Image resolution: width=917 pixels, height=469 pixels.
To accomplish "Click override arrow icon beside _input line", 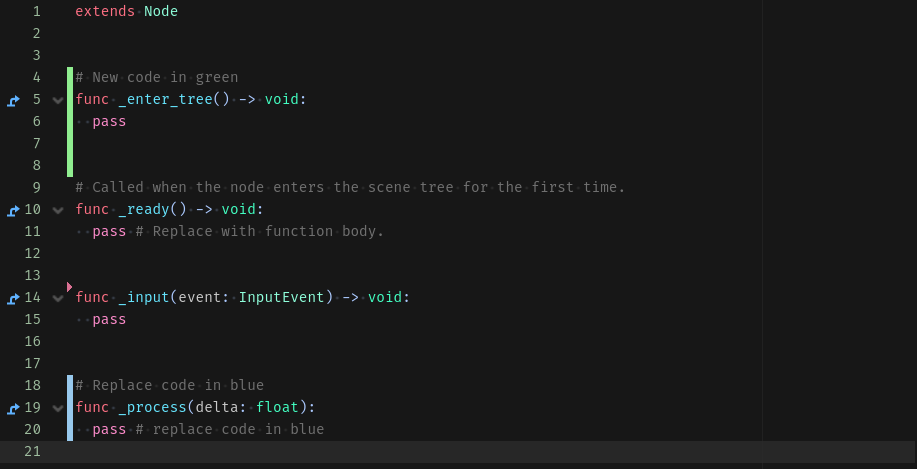I will tap(13, 298).
